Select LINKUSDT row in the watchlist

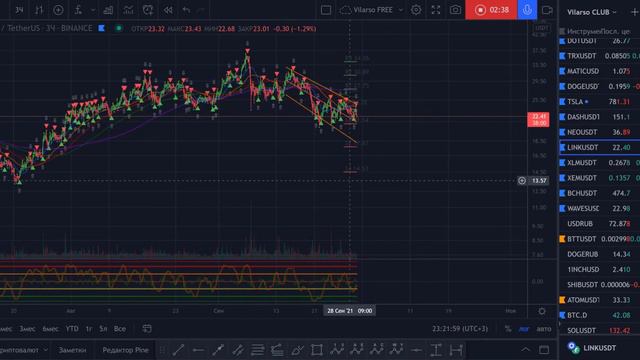point(599,147)
